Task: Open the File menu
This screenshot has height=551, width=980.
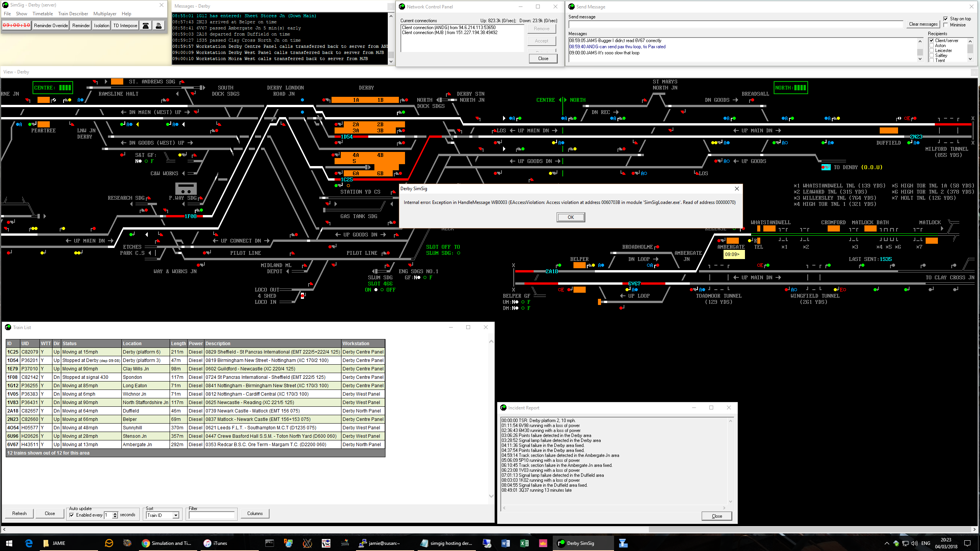Action: coord(7,14)
